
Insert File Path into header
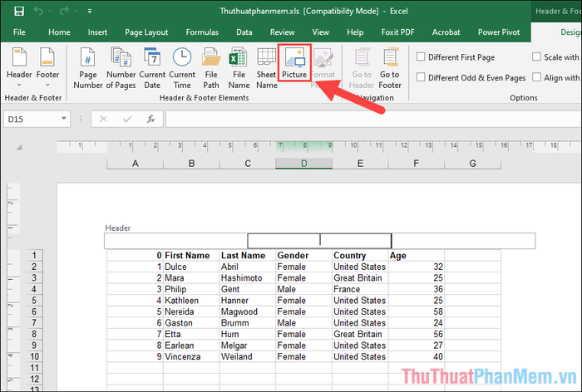(211, 67)
